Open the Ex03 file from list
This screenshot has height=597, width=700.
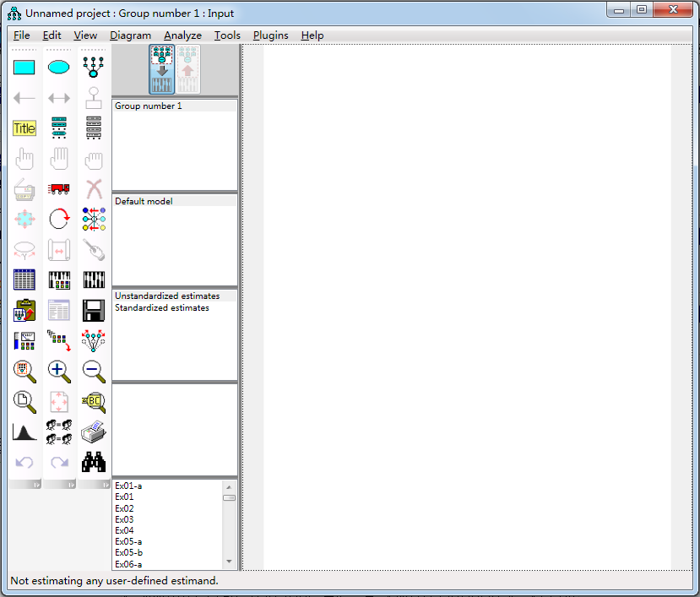coord(125,519)
